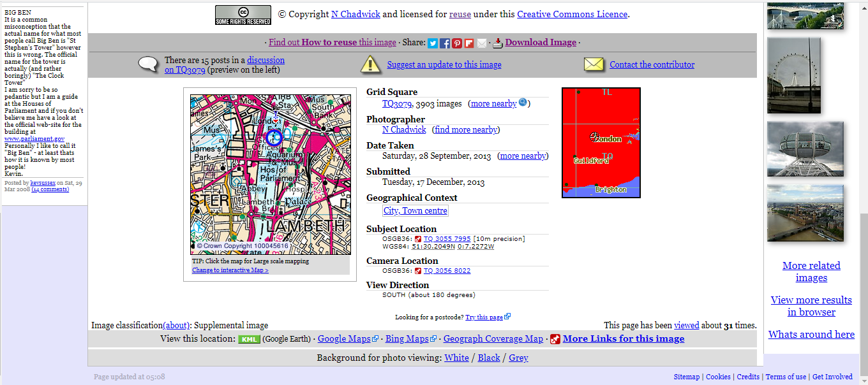Share this image on Facebook
868x385 pixels.
(x=445, y=43)
